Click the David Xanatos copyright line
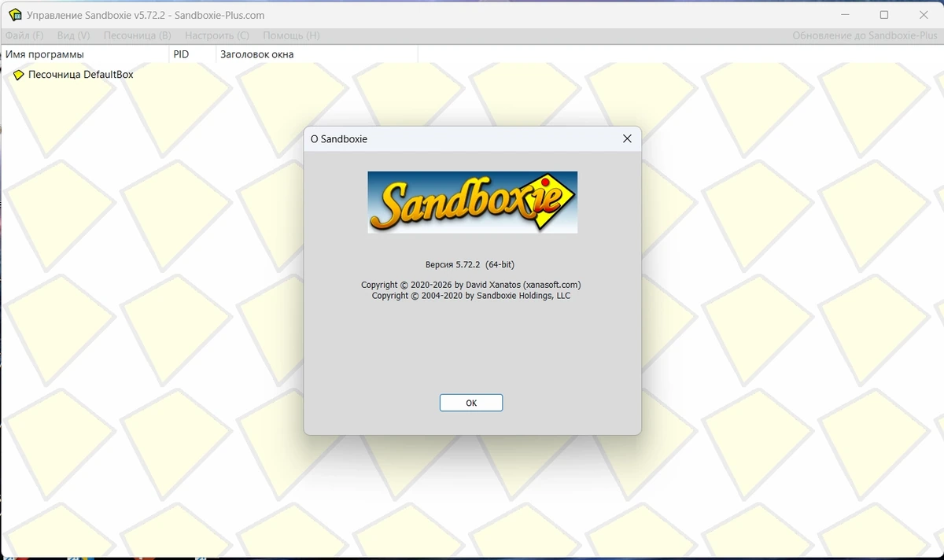This screenshot has height=560, width=944. [x=470, y=285]
